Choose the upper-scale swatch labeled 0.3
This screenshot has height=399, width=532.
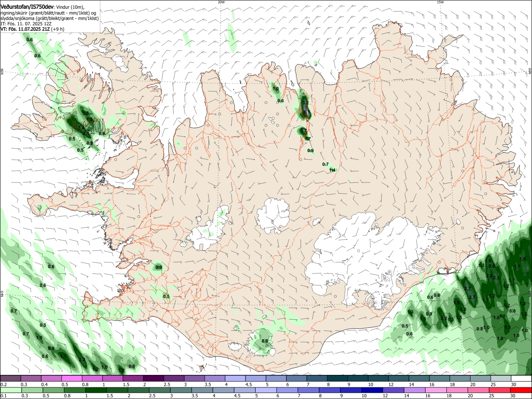[31, 378]
